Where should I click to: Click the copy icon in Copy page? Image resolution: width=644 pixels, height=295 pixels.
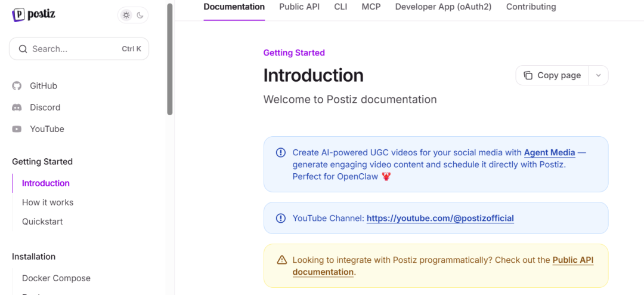point(528,75)
